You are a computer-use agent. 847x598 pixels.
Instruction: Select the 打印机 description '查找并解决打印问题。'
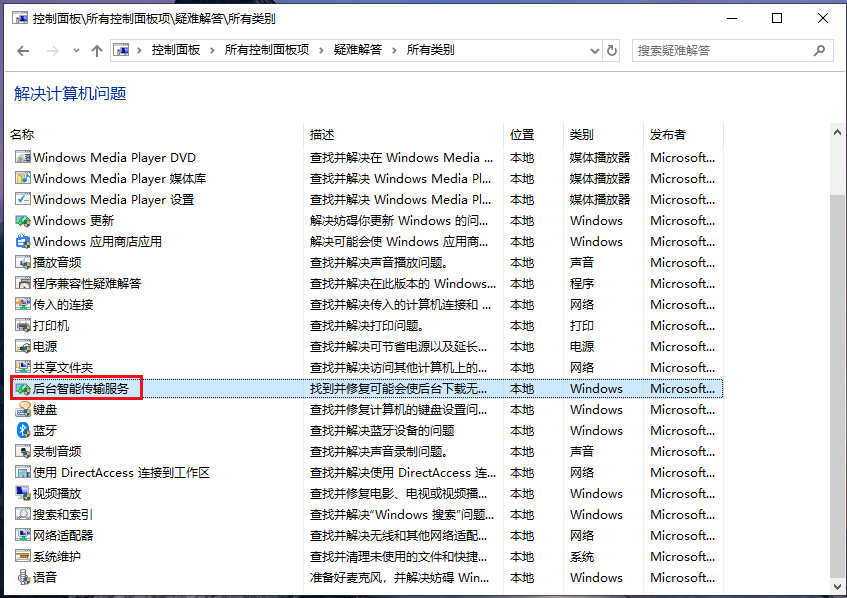(x=367, y=326)
